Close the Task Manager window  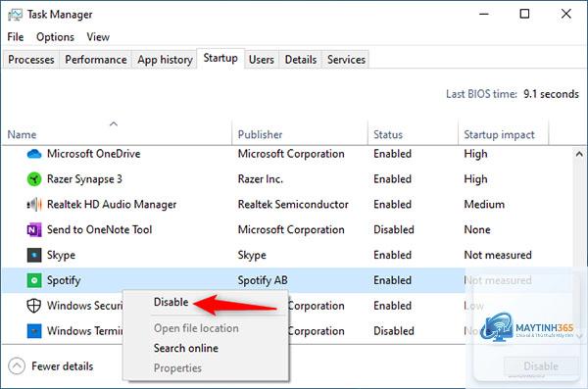[565, 15]
